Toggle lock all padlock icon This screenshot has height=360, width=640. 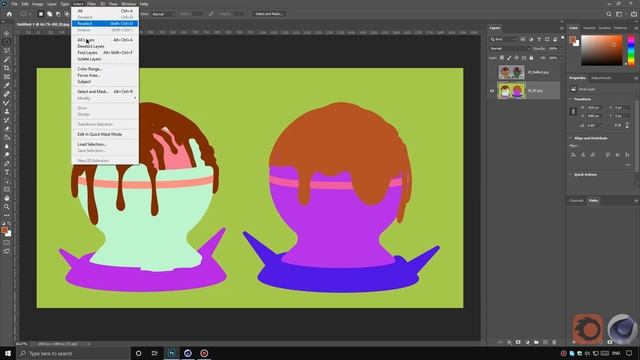(531, 58)
